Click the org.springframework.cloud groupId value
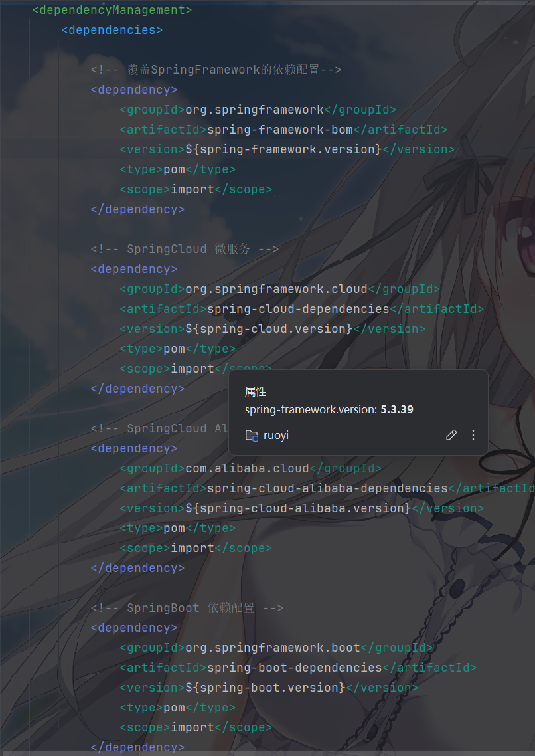The height and width of the screenshot is (756, 535). 276,289
